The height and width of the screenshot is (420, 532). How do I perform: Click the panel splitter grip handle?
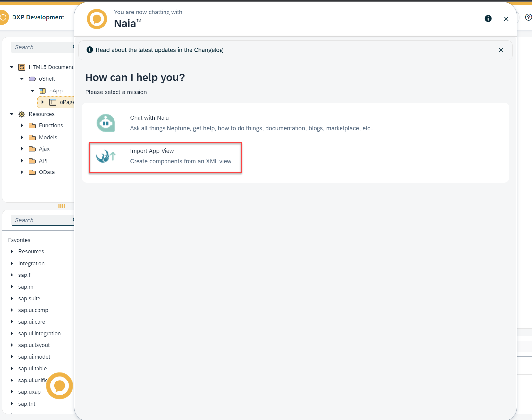point(62,206)
